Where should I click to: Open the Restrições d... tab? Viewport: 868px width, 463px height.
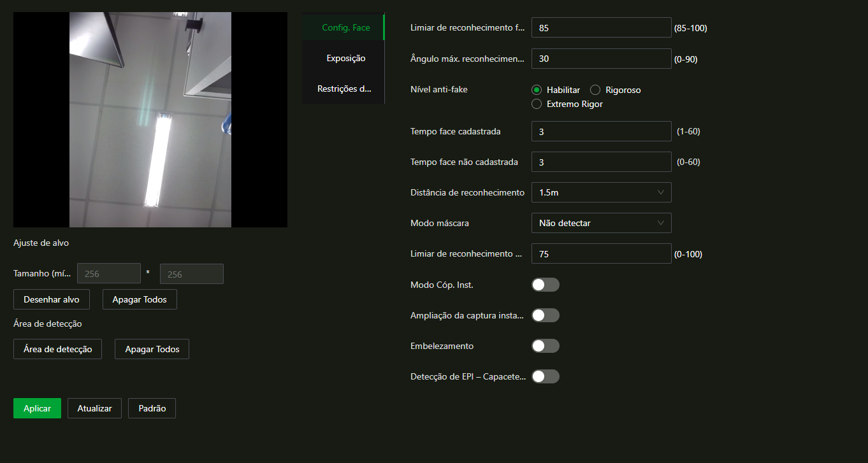(x=344, y=89)
